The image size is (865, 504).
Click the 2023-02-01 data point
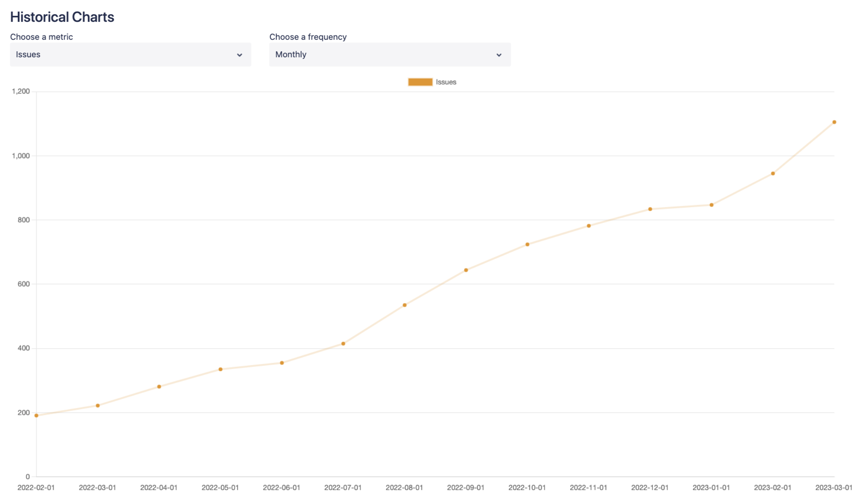pos(773,173)
